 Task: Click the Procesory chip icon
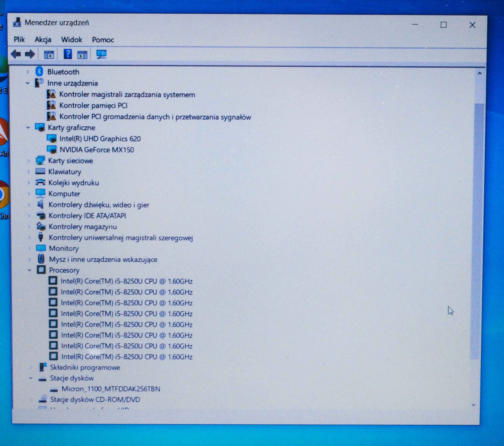tap(41, 270)
